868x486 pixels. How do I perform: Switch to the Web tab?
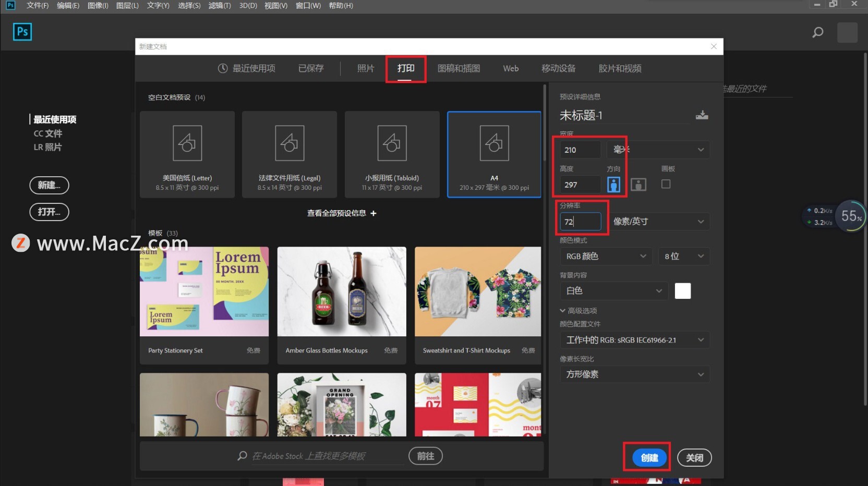(x=511, y=68)
